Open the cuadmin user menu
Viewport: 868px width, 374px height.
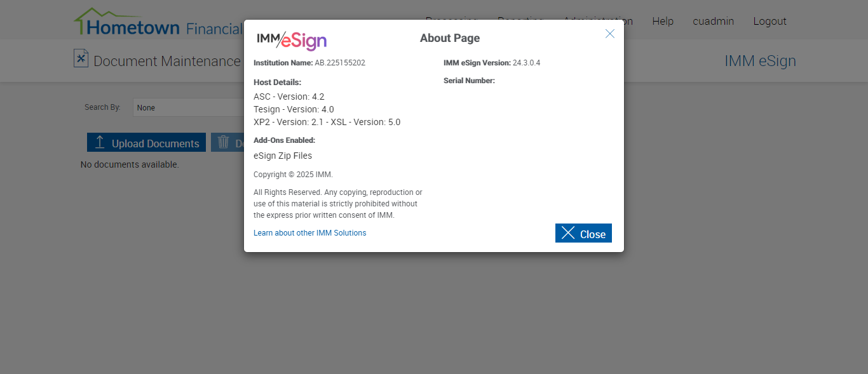[x=713, y=21]
